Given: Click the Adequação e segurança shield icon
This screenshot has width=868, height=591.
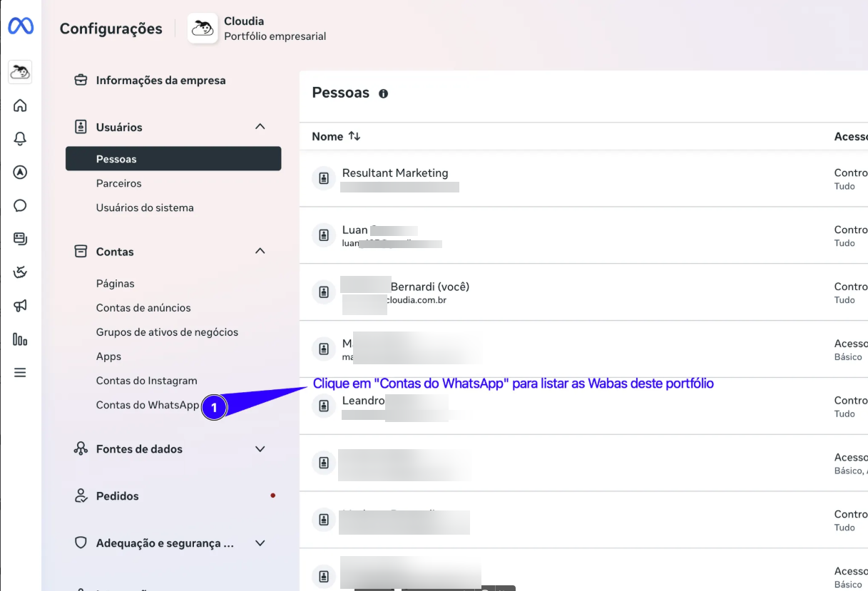Looking at the screenshot, I should point(81,543).
